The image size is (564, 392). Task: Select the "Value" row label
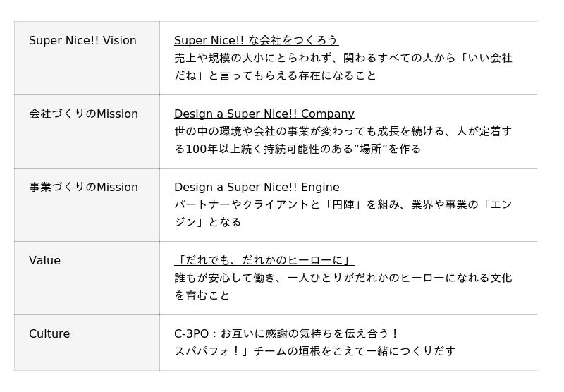point(44,261)
